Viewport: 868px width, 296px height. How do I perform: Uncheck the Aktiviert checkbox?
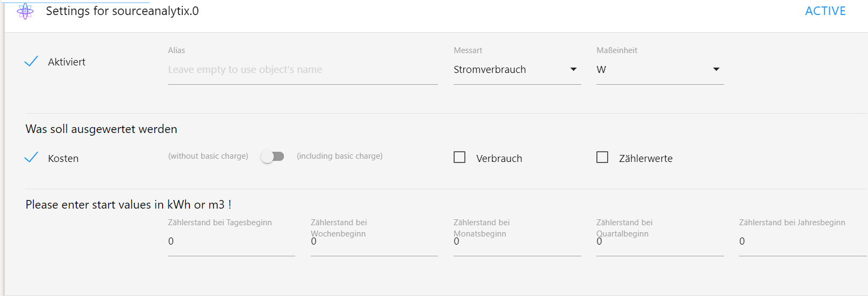click(x=31, y=61)
